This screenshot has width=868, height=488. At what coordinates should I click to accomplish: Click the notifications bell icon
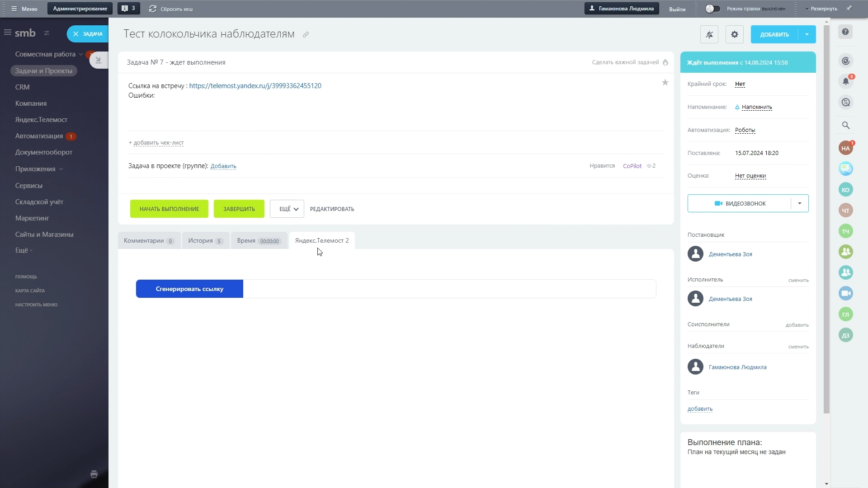(x=845, y=82)
